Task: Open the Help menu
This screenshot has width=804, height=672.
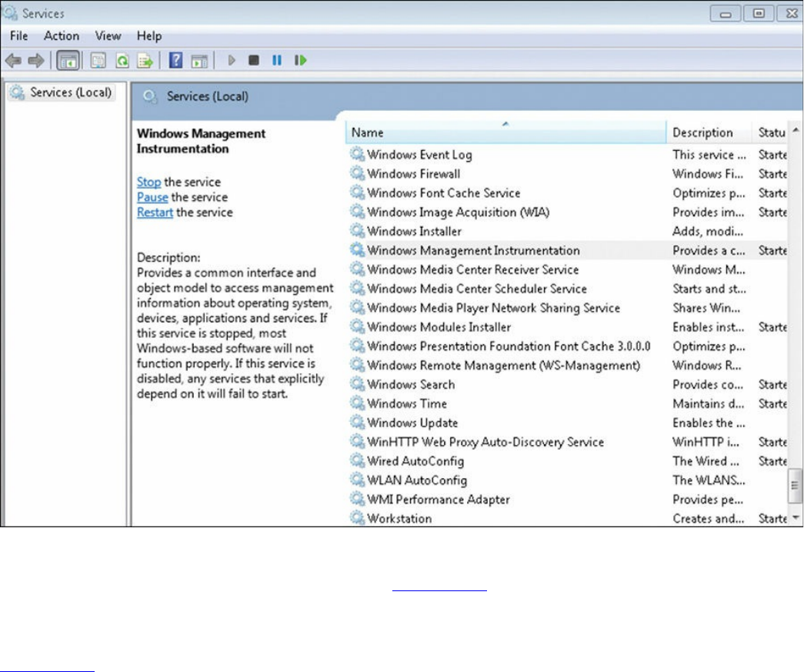Action: pos(149,36)
